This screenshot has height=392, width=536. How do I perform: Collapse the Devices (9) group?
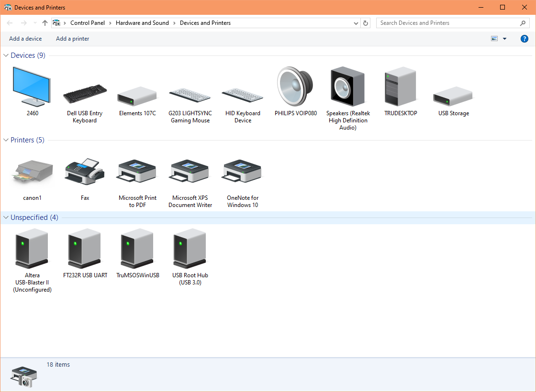point(6,55)
